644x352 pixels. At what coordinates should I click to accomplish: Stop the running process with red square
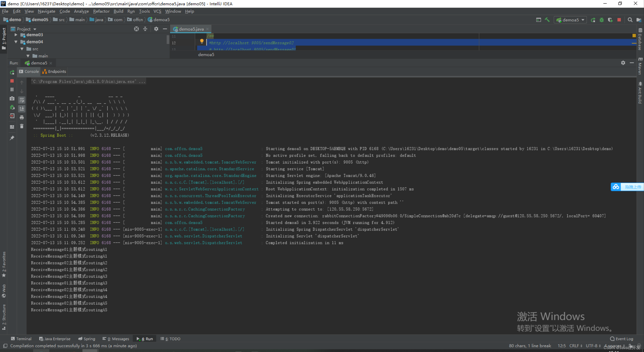[12, 81]
